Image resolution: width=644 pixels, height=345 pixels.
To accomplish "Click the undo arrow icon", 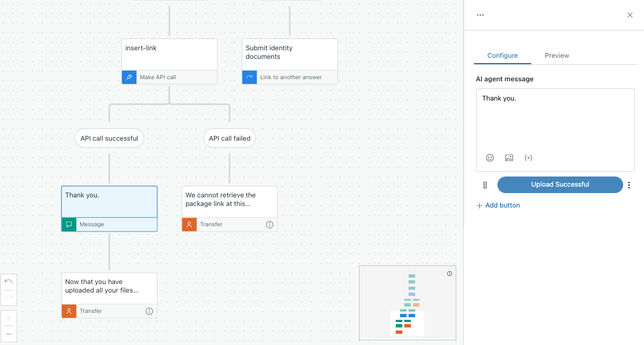I will 9,282.
